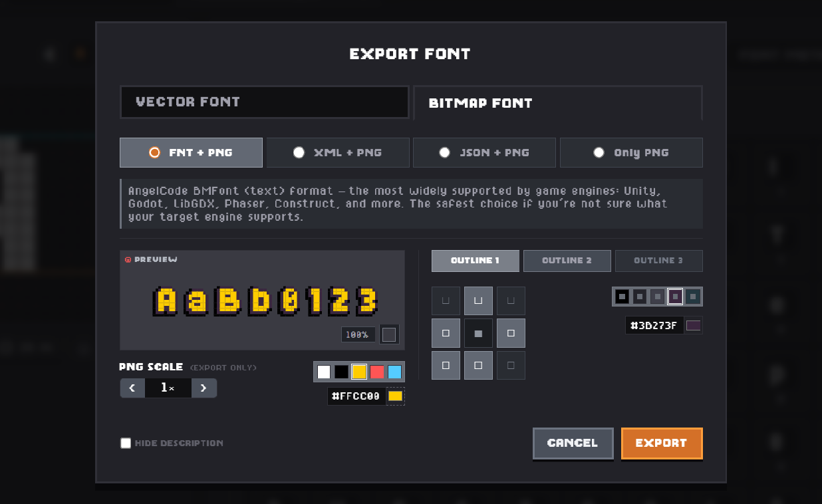Select the JSON + PNG format
This screenshot has width=822, height=504.
pos(484,152)
